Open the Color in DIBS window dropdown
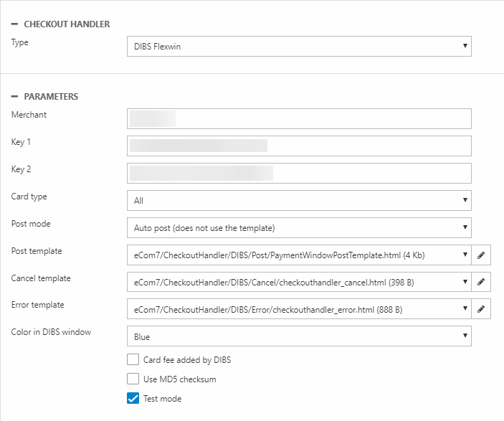Viewport: 504px width, 421px height. coord(298,336)
